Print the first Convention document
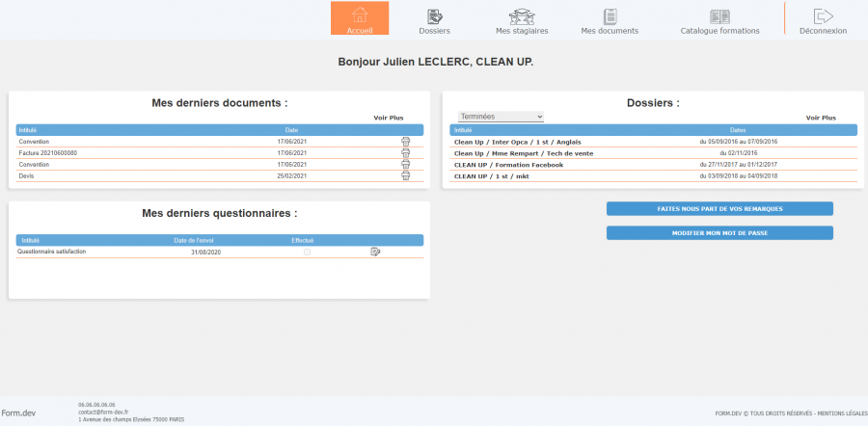The image size is (868, 426). pos(405,142)
